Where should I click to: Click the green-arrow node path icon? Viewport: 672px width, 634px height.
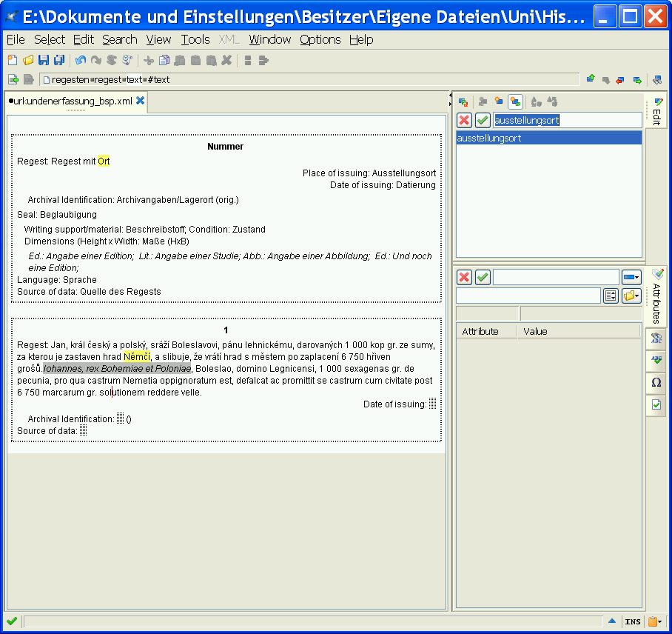click(13, 79)
